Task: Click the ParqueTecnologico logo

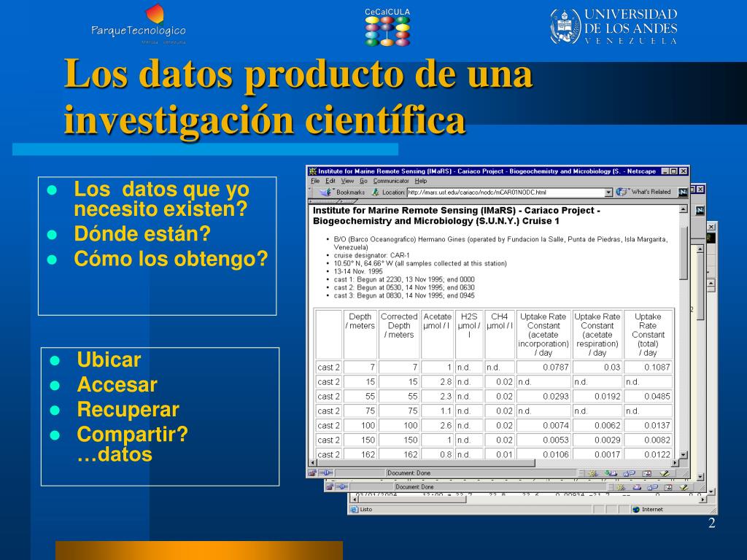Action: coord(139,25)
